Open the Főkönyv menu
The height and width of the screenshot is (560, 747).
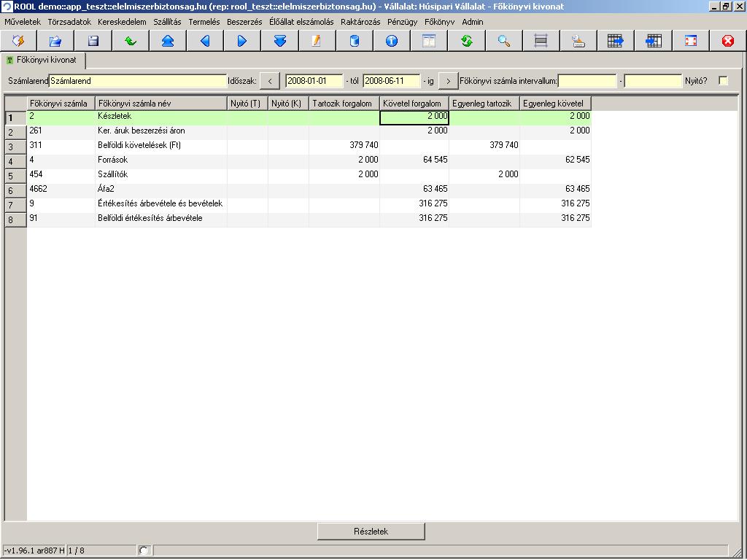coord(439,22)
